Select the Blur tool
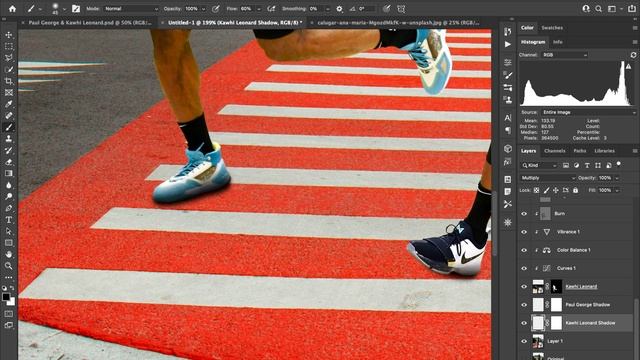640x360 pixels. coord(9,185)
